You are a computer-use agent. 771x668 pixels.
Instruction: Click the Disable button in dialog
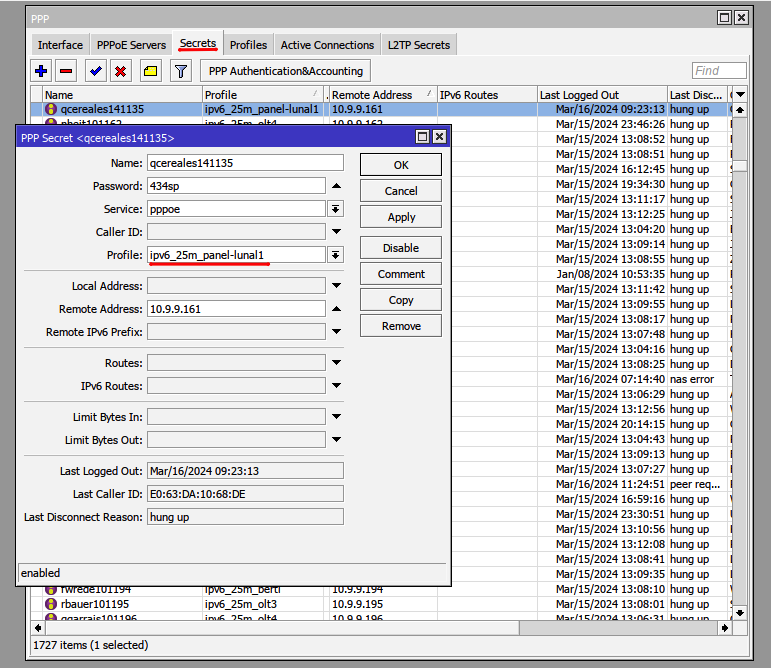click(x=401, y=248)
